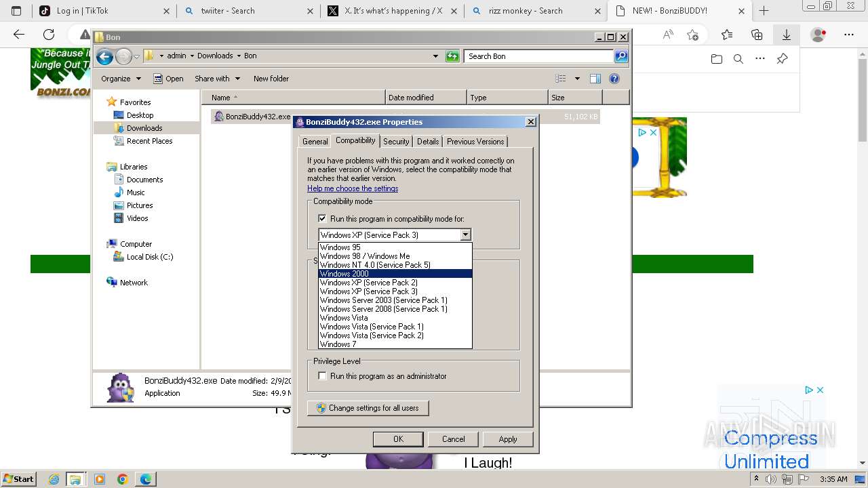868x488 pixels.
Task: Sort by Date modified column
Action: 426,98
